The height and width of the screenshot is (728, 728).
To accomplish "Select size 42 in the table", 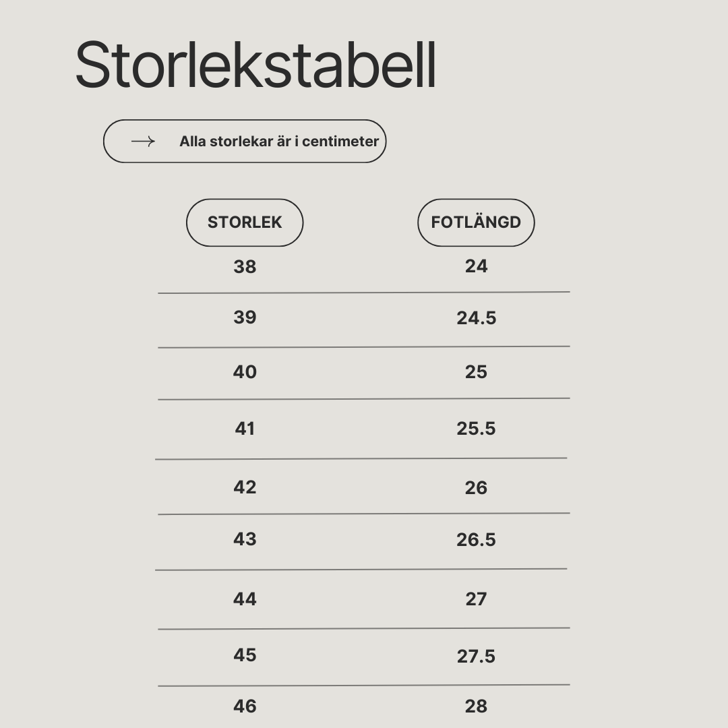I will (245, 487).
